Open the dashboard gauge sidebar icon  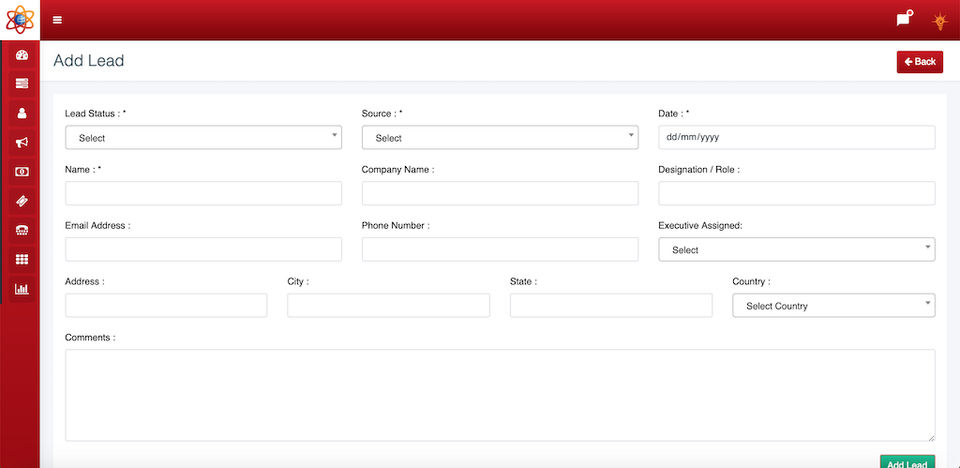click(22, 55)
